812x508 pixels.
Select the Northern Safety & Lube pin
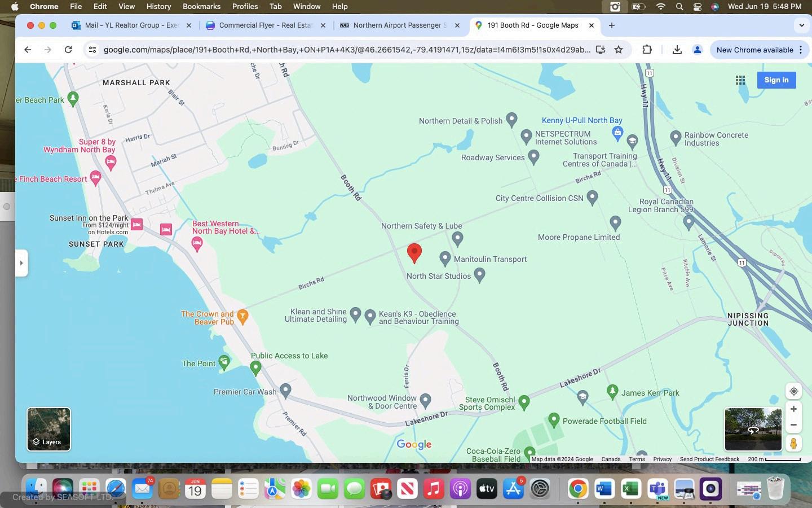click(458, 239)
